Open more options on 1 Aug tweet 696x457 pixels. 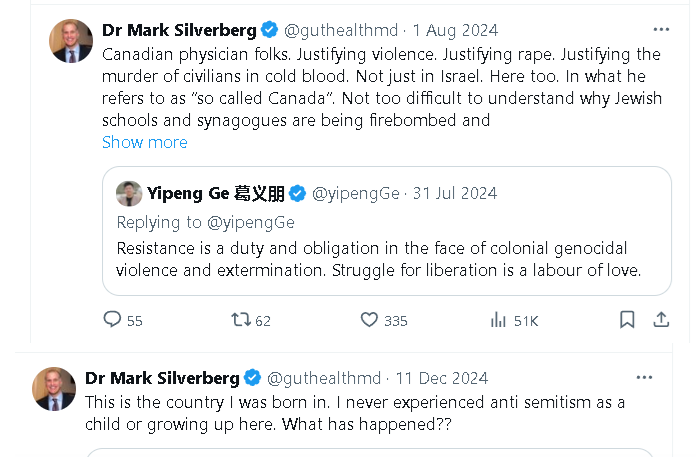coord(661,29)
